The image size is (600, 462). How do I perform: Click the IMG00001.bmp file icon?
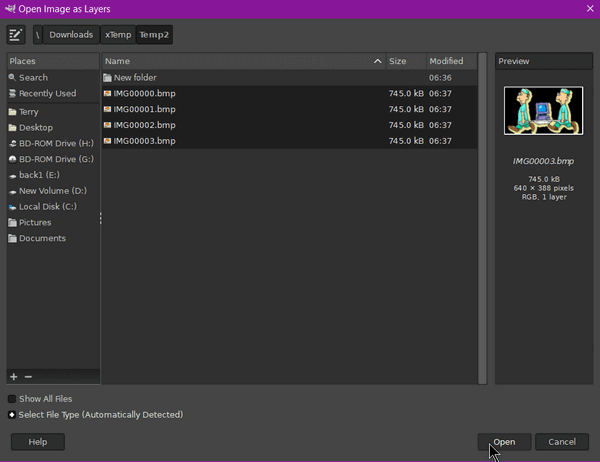click(x=108, y=109)
